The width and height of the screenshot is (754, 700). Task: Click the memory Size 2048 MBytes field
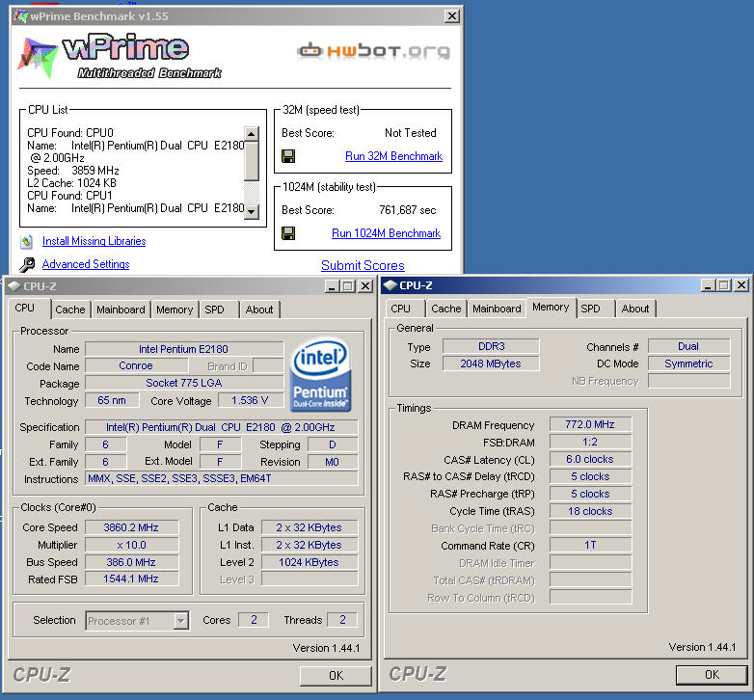491,363
